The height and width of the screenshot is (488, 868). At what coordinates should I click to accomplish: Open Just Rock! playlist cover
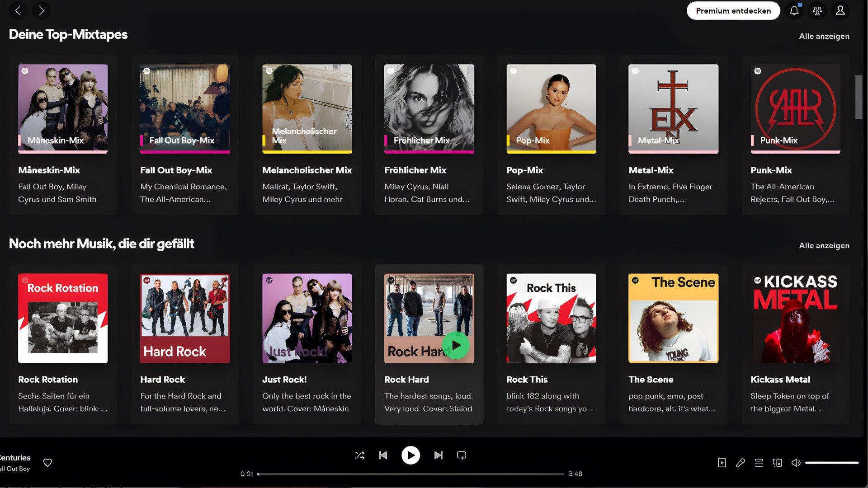(x=307, y=318)
